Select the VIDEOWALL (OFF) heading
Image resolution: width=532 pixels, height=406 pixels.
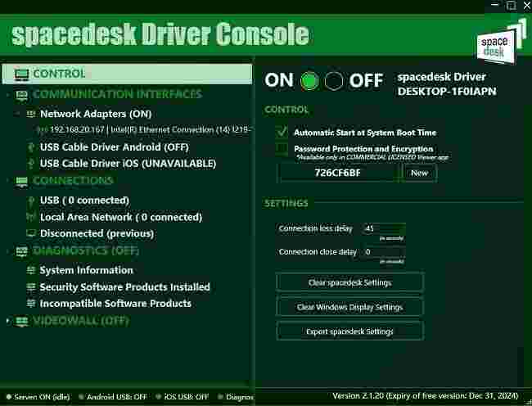81,321
